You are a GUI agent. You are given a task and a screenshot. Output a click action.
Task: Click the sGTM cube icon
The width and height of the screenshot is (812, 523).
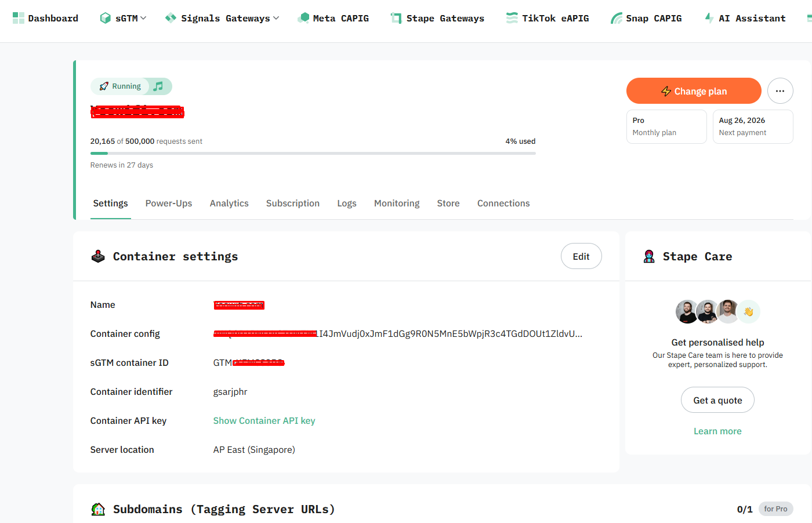point(105,18)
